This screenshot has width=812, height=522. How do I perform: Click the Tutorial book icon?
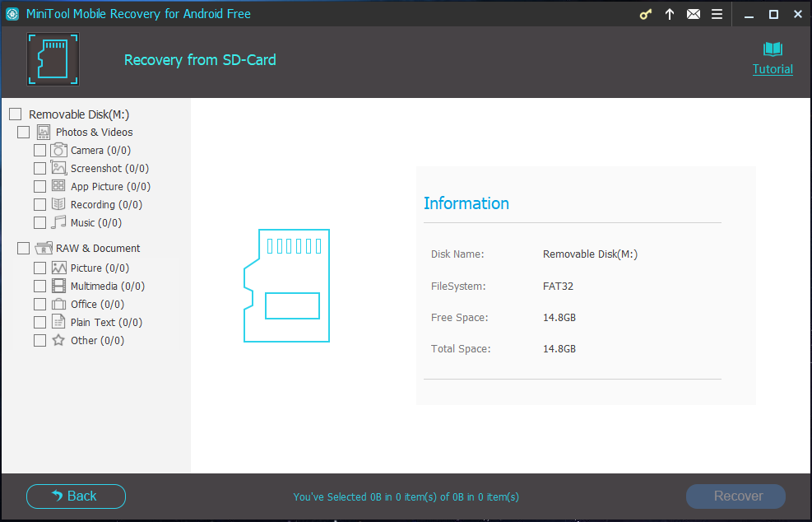[x=773, y=49]
